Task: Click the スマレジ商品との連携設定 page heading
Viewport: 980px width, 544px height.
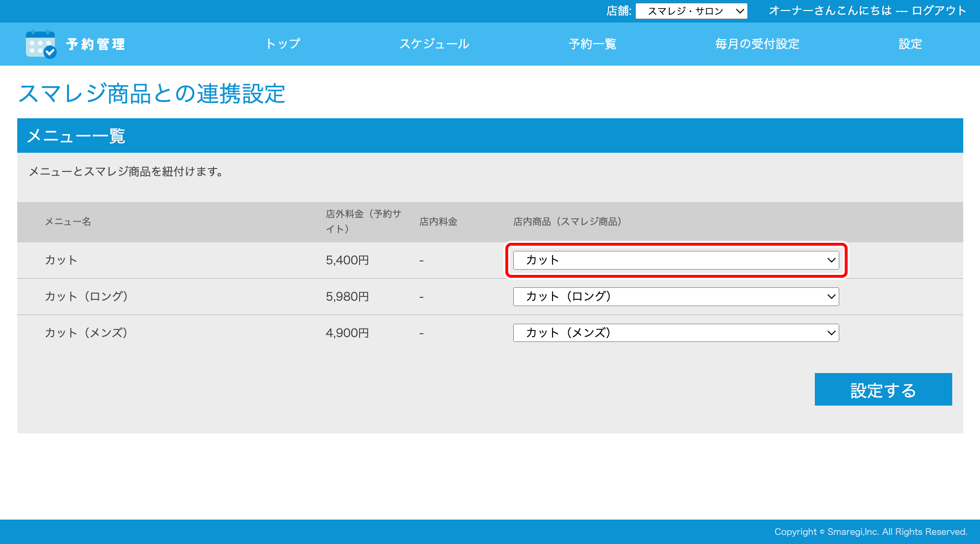Action: tap(152, 93)
